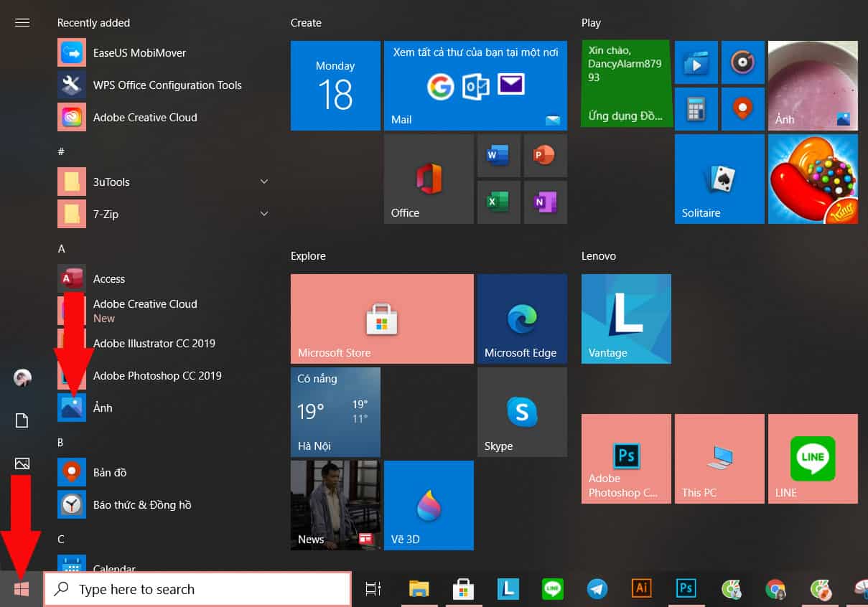The image size is (868, 607).
Task: Open Adobe Photoshop CC 2019 from app list
Action: (157, 375)
